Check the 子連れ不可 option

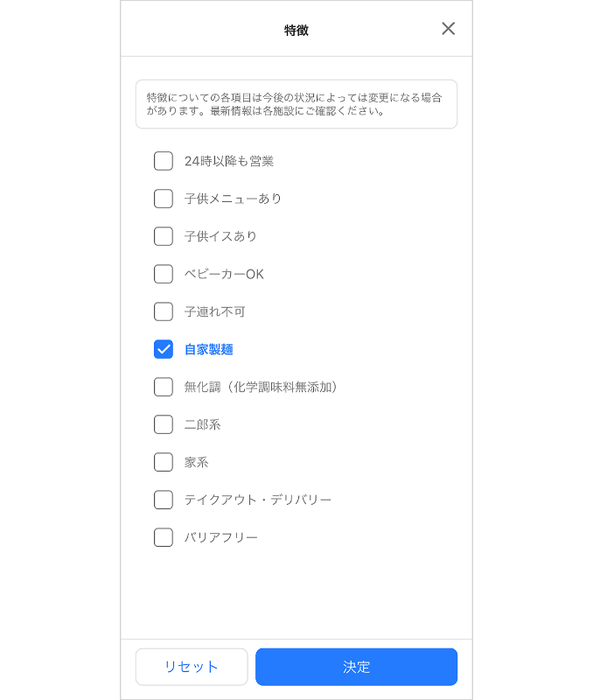tap(163, 311)
